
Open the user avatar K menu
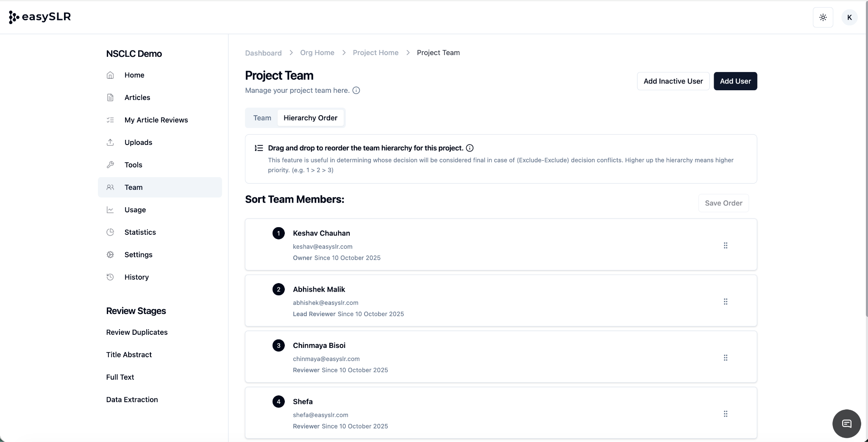(849, 17)
